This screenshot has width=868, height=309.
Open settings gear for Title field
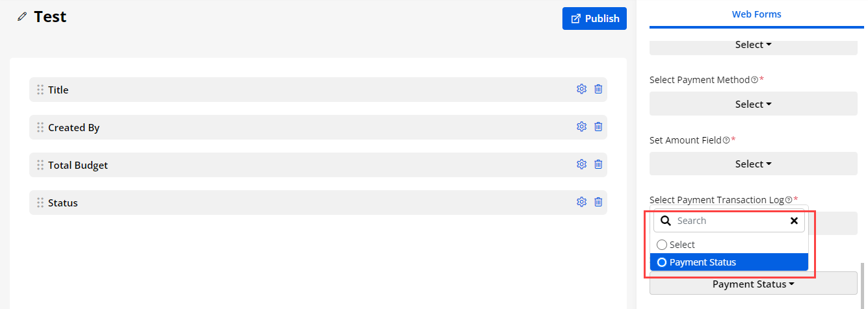pos(581,90)
